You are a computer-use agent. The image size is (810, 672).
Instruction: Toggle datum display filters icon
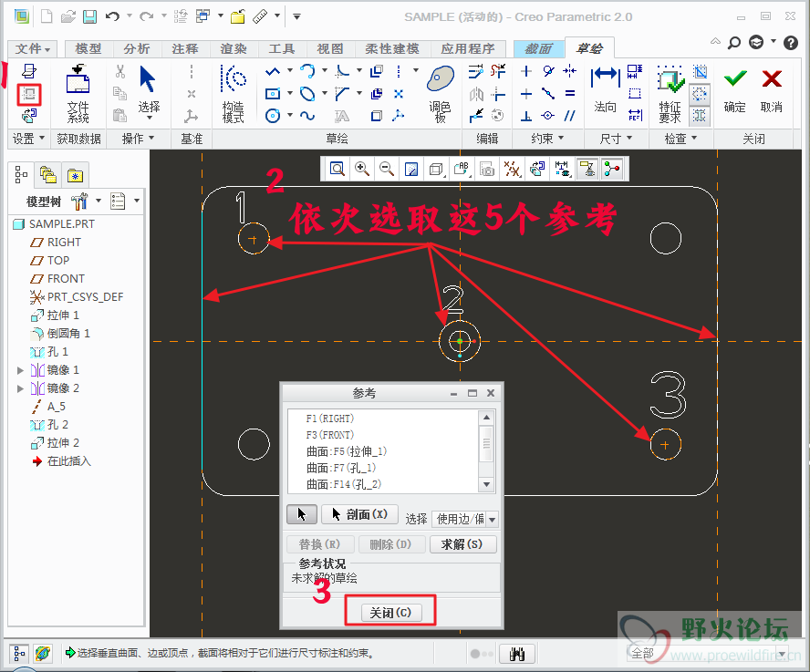point(512,169)
